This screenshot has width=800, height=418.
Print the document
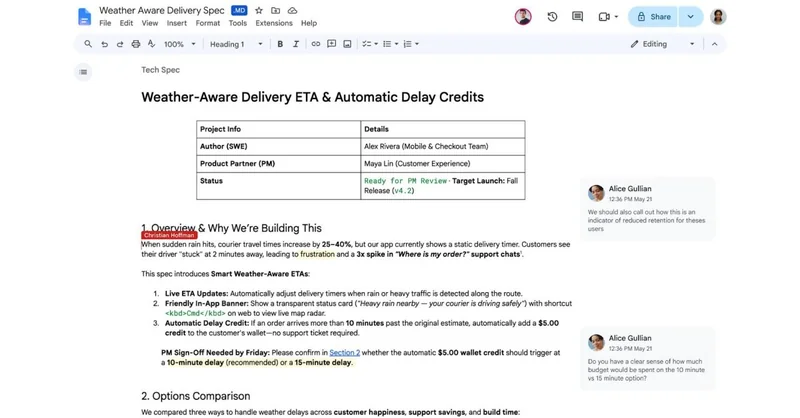click(x=136, y=44)
